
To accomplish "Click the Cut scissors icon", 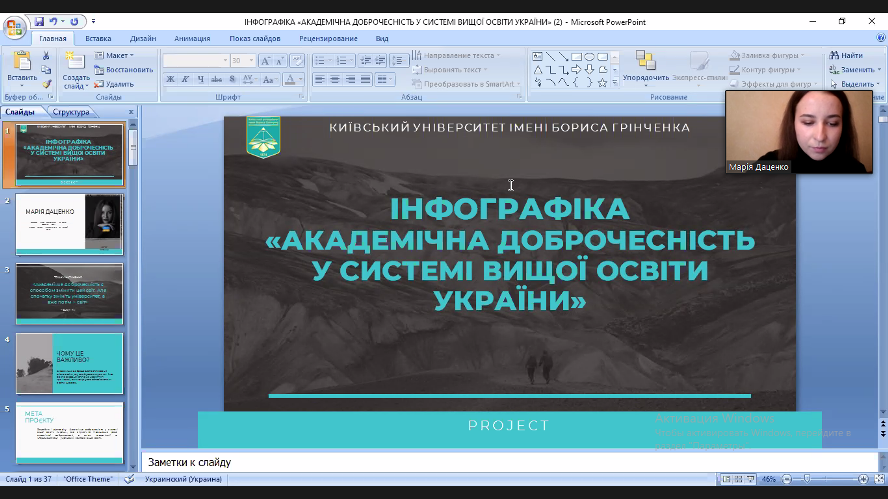I will [46, 56].
